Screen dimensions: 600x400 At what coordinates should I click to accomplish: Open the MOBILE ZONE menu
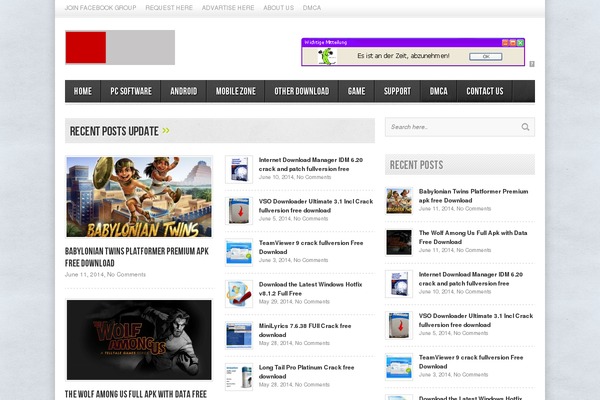coord(236,91)
